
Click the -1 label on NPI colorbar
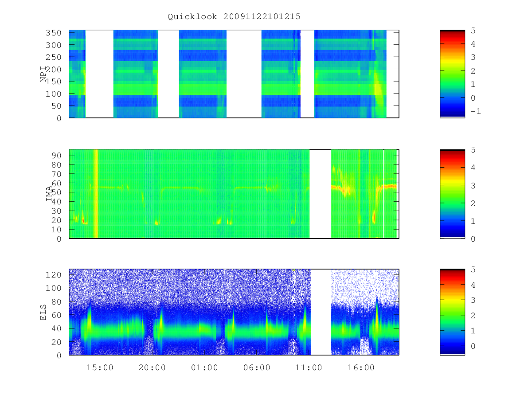(x=475, y=111)
